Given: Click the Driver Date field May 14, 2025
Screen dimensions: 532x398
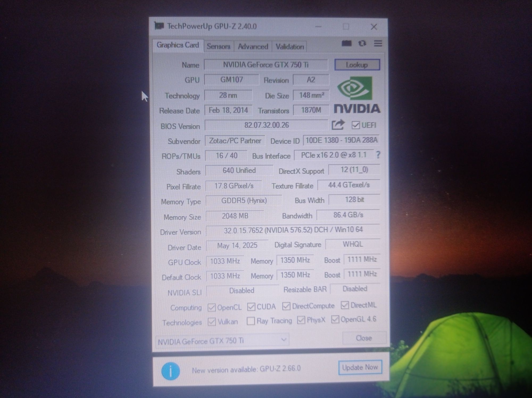Looking at the screenshot, I should pyautogui.click(x=237, y=245).
